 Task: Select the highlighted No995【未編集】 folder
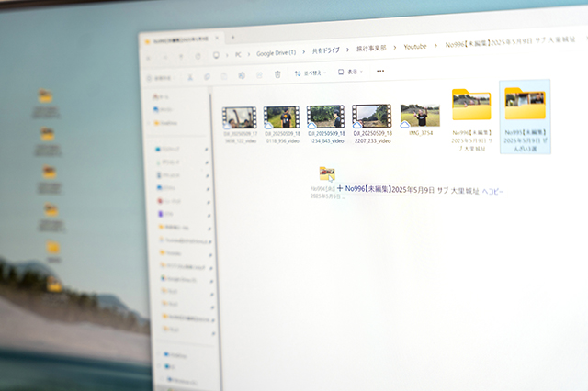click(x=525, y=117)
